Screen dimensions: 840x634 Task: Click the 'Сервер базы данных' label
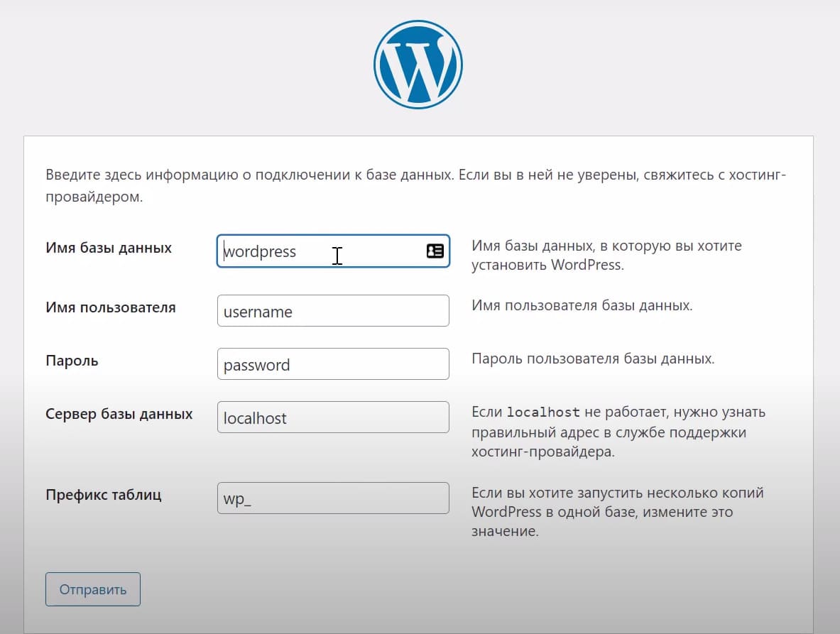pos(119,414)
